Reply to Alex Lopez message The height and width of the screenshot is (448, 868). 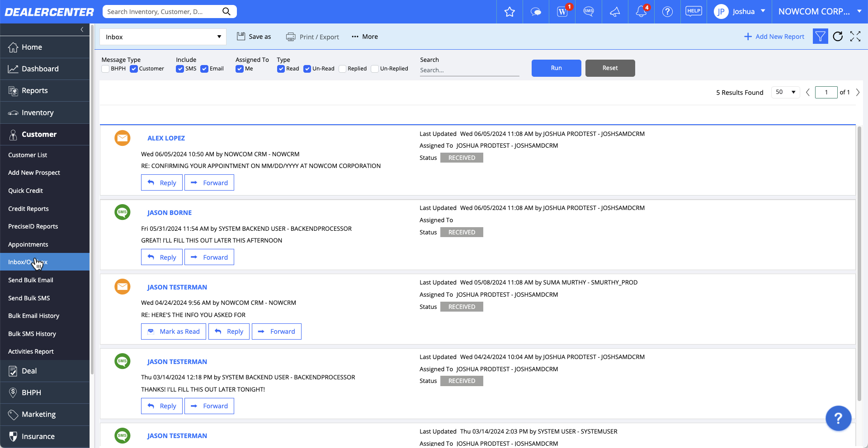click(x=162, y=182)
